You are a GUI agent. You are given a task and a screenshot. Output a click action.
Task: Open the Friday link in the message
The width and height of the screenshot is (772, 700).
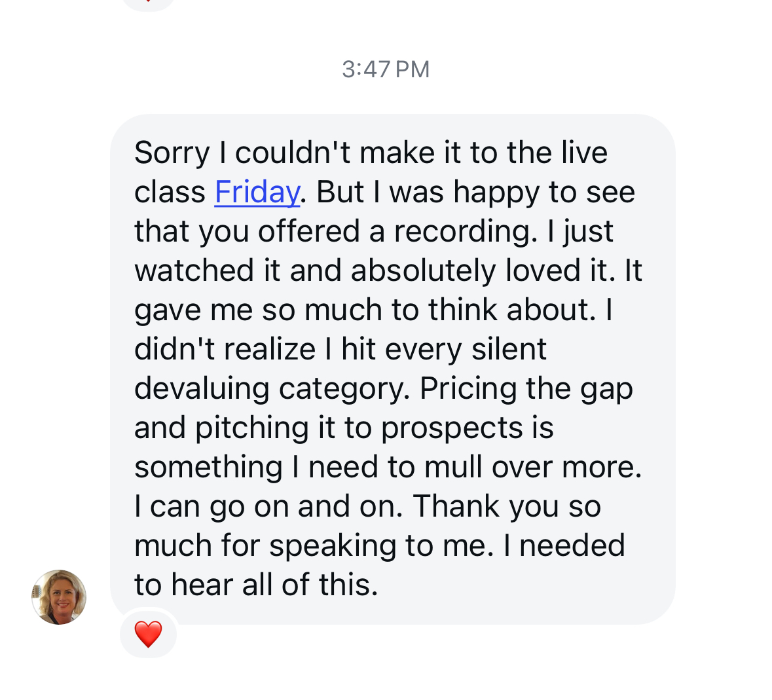point(257,192)
